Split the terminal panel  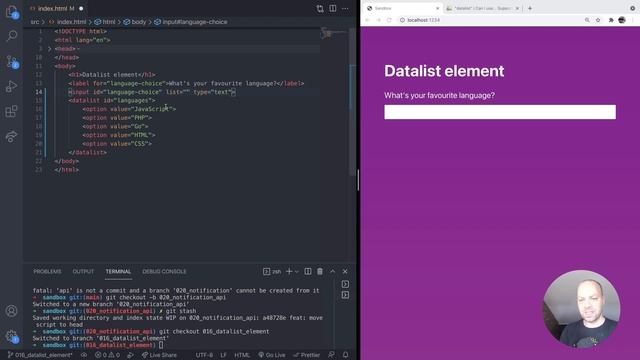point(308,271)
